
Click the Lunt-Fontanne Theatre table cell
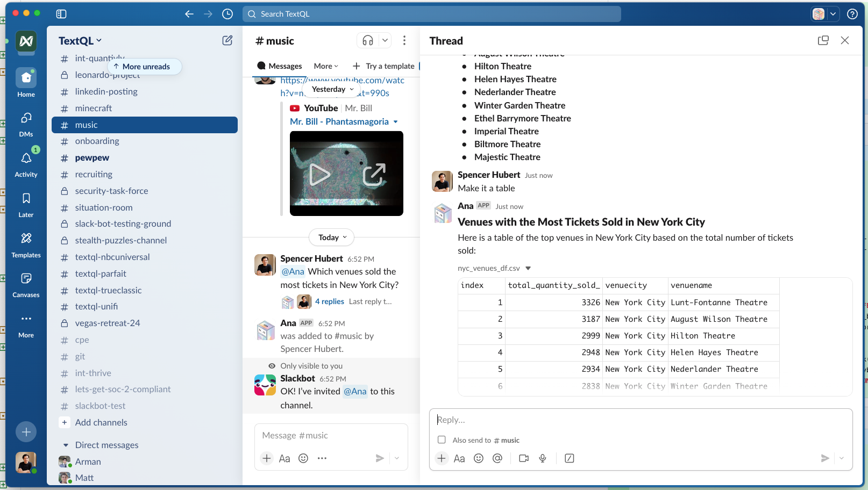[x=723, y=302]
